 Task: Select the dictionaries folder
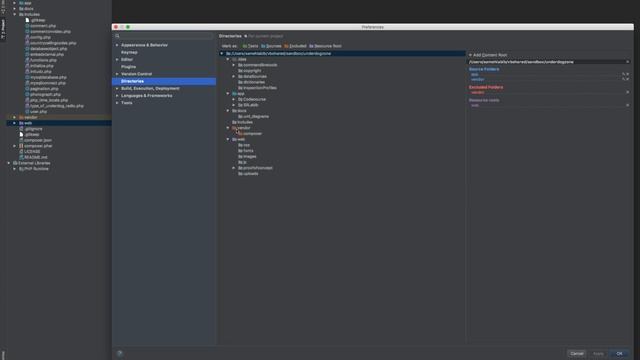[251, 82]
